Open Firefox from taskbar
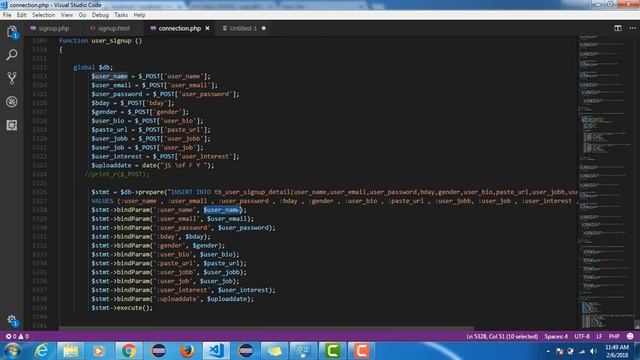The image size is (640, 360). (x=187, y=351)
